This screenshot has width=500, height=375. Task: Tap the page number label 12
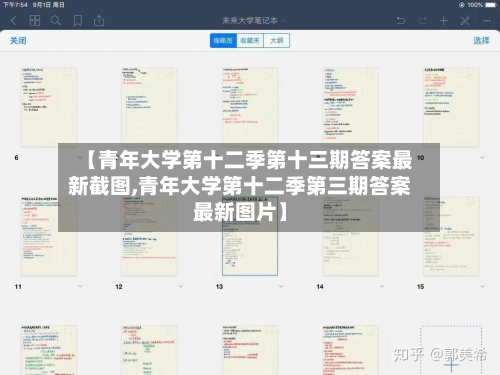click(119, 286)
